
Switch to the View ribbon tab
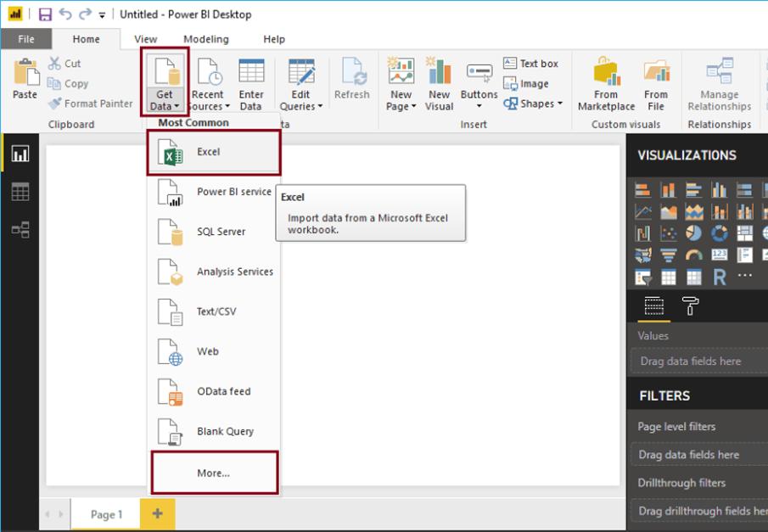[x=145, y=39]
